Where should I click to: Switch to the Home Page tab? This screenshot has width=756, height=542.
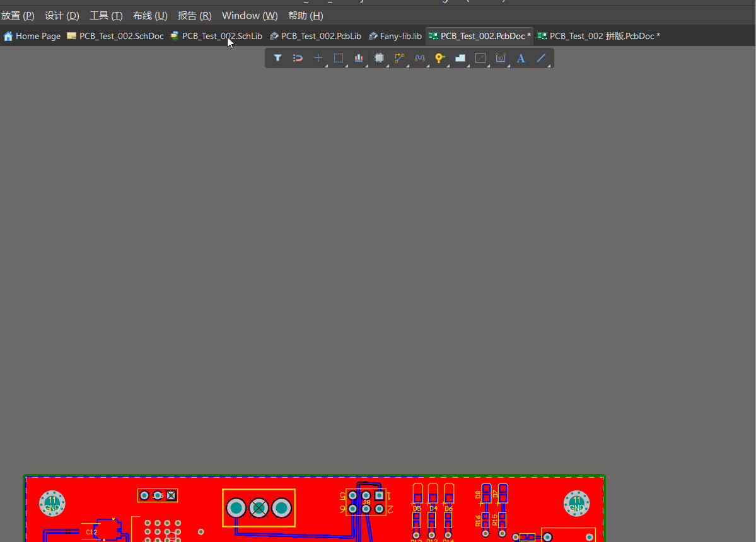coord(32,36)
